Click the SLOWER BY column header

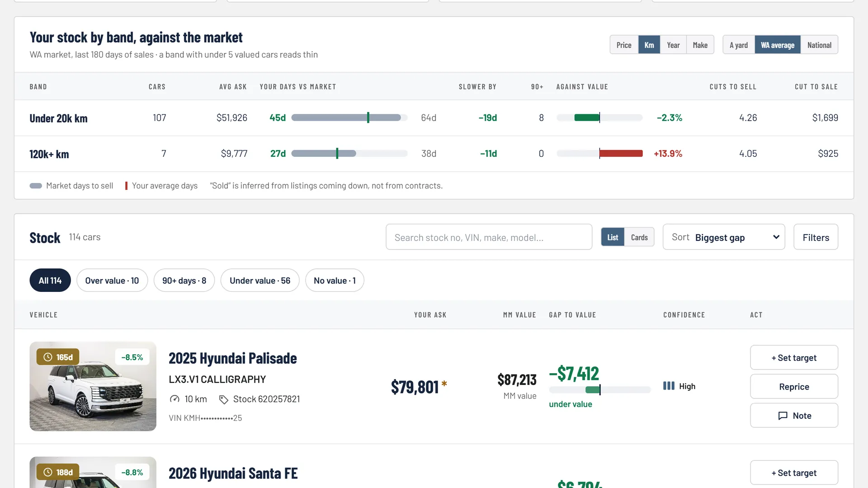[x=478, y=87]
